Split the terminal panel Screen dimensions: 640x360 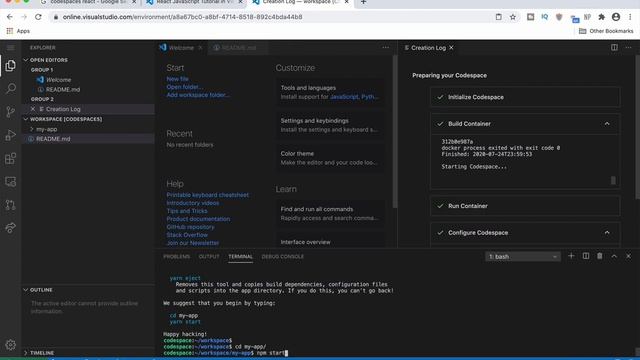tap(586, 256)
